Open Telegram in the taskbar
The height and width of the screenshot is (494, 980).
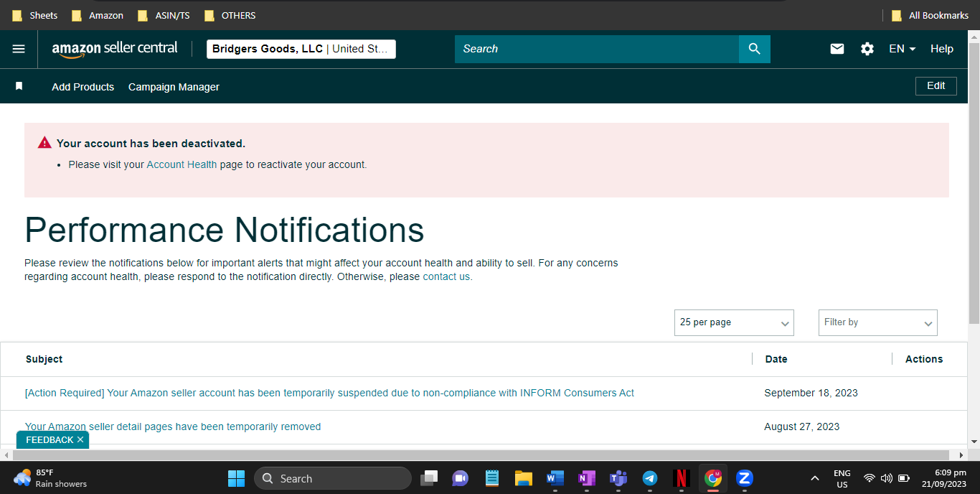[649, 478]
